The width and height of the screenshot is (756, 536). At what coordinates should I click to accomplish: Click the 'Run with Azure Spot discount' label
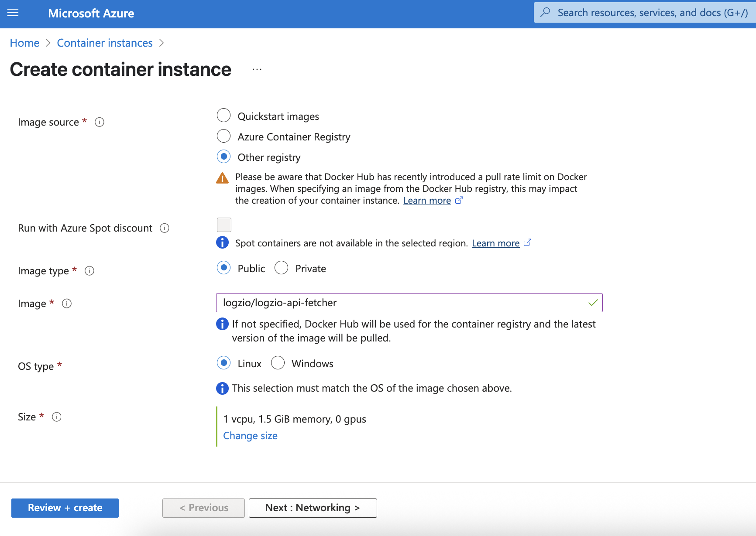[85, 228]
